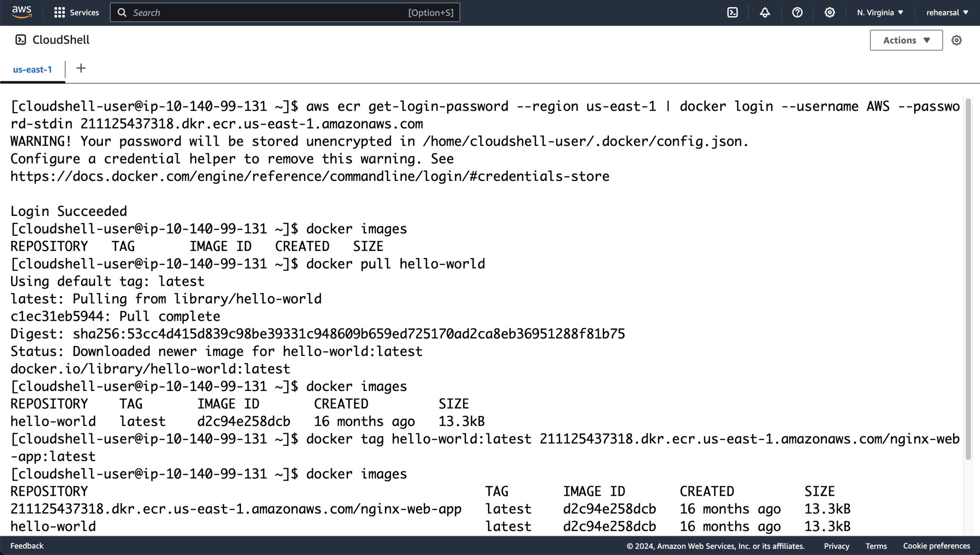Click the CloudShell terminal icon beside the title

point(21,39)
